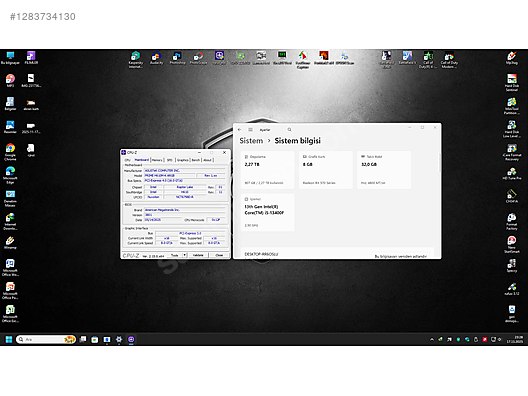Open the Microsoft Edge desktop shortcut

point(10,175)
